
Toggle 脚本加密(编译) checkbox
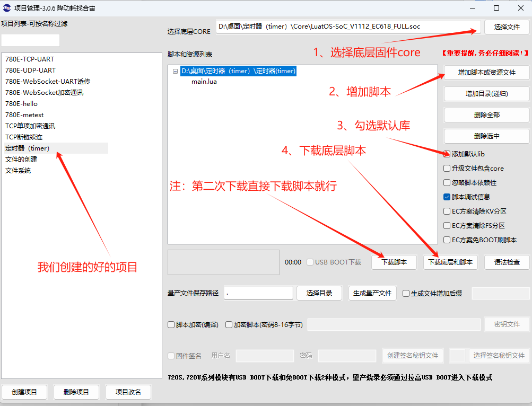click(x=171, y=324)
